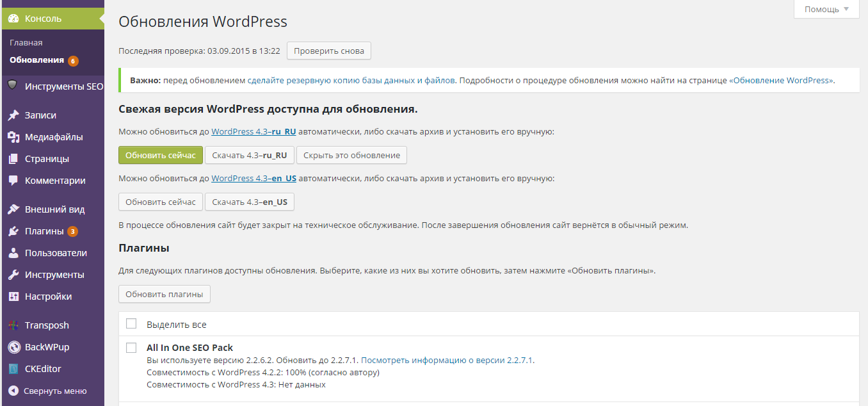The image size is (868, 406).
Task: Click the Скрыть это обновление button
Action: tap(351, 155)
